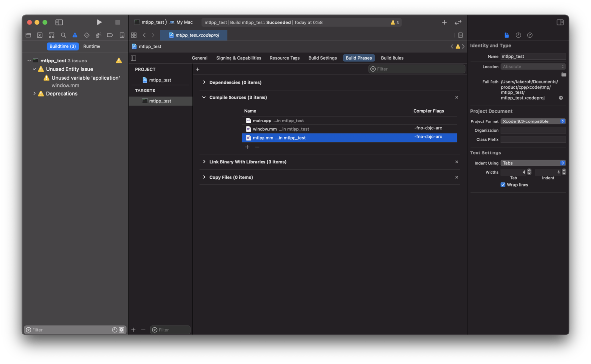This screenshot has width=591, height=364.
Task: Open Indent Using dropdown
Action: pos(533,163)
